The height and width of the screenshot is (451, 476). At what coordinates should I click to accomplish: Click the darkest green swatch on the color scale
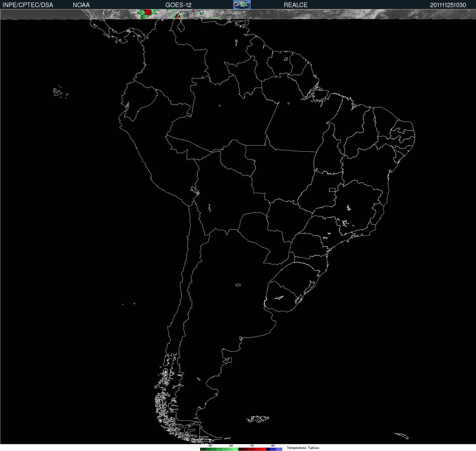tap(203, 449)
